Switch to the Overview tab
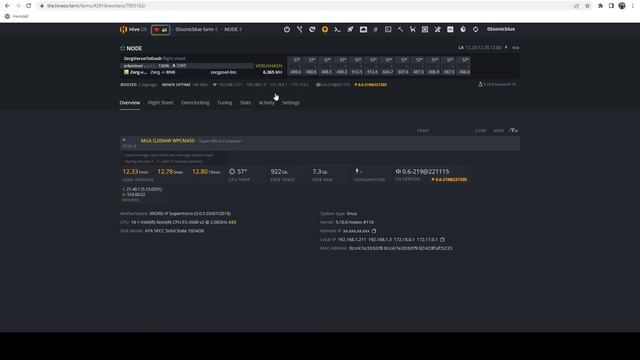The width and height of the screenshot is (640, 360). click(130, 103)
